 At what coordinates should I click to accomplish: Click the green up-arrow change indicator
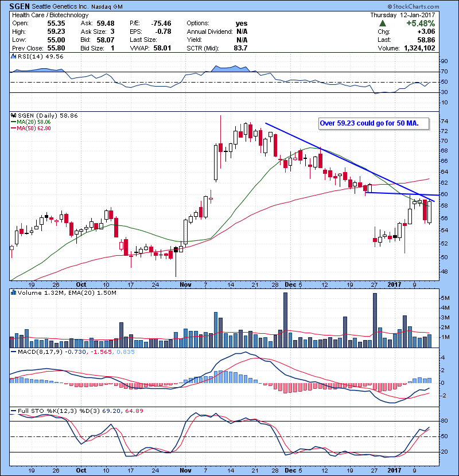pyautogui.click(x=383, y=24)
